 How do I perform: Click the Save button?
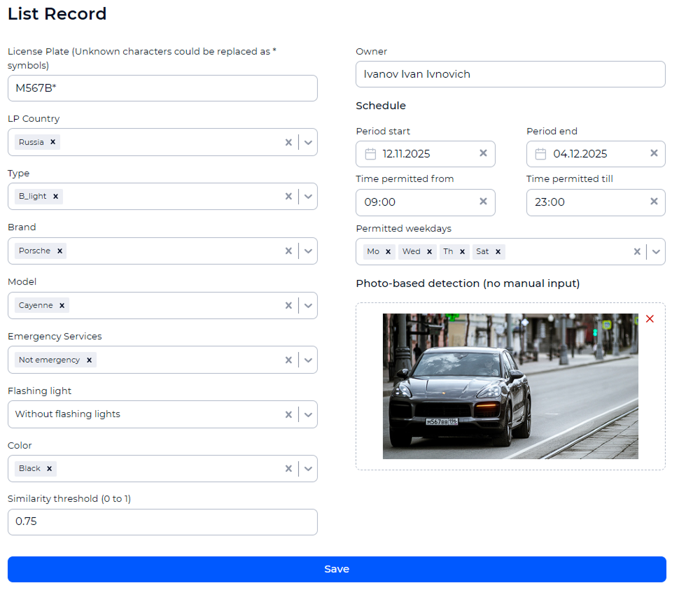[337, 569]
